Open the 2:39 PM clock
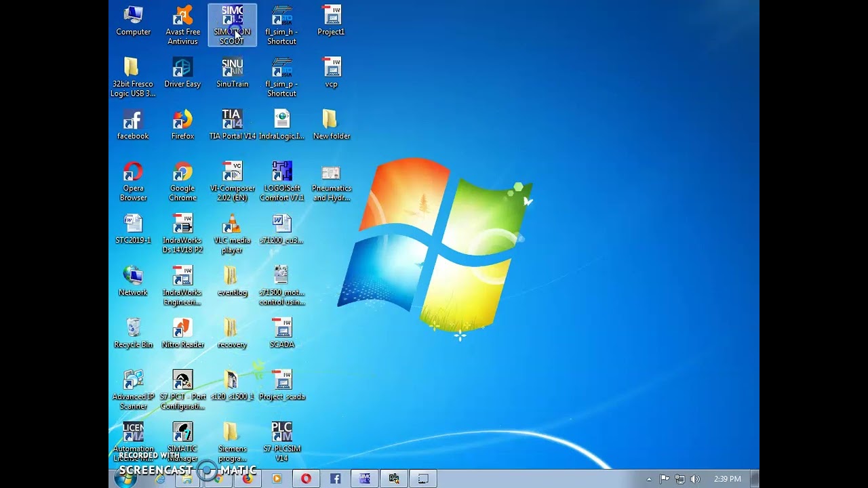868x488 pixels. tap(727, 479)
